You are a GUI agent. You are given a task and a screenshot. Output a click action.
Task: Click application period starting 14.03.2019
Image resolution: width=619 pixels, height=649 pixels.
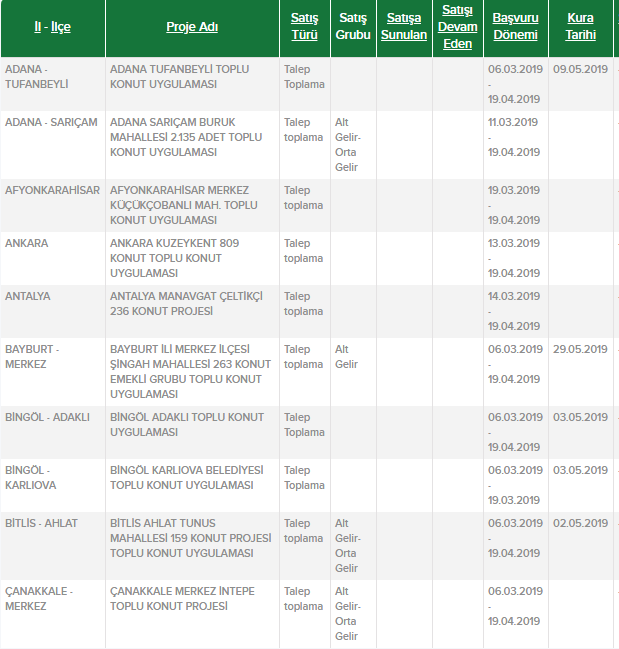(514, 311)
